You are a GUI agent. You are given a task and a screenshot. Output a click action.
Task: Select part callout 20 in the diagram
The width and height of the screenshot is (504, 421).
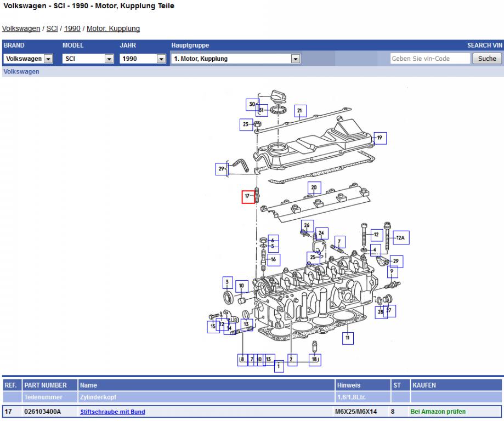tap(314, 188)
